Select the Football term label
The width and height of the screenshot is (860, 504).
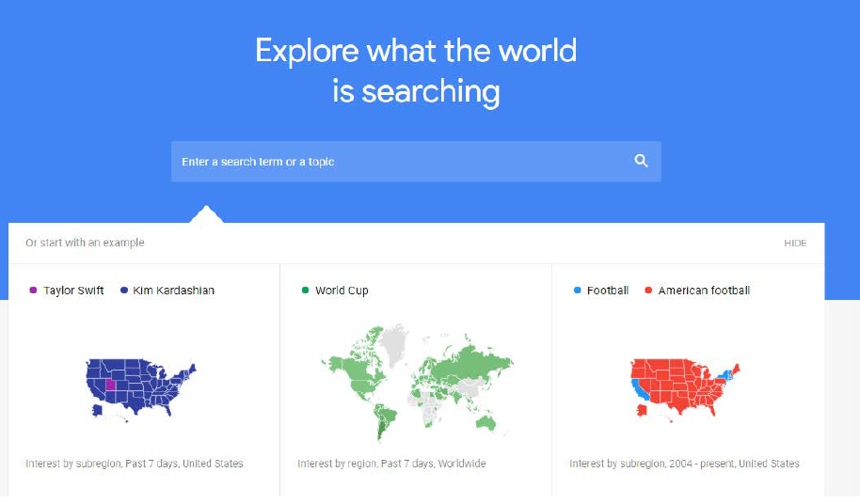pos(608,291)
